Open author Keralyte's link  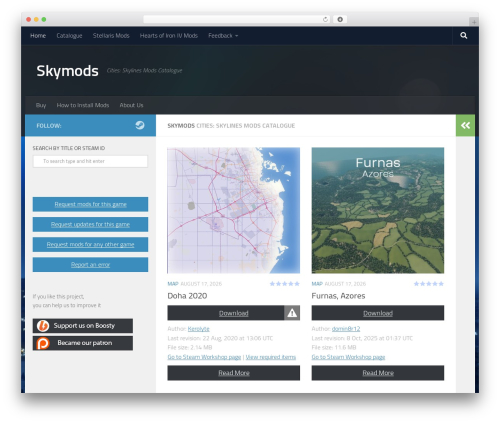[x=198, y=329]
